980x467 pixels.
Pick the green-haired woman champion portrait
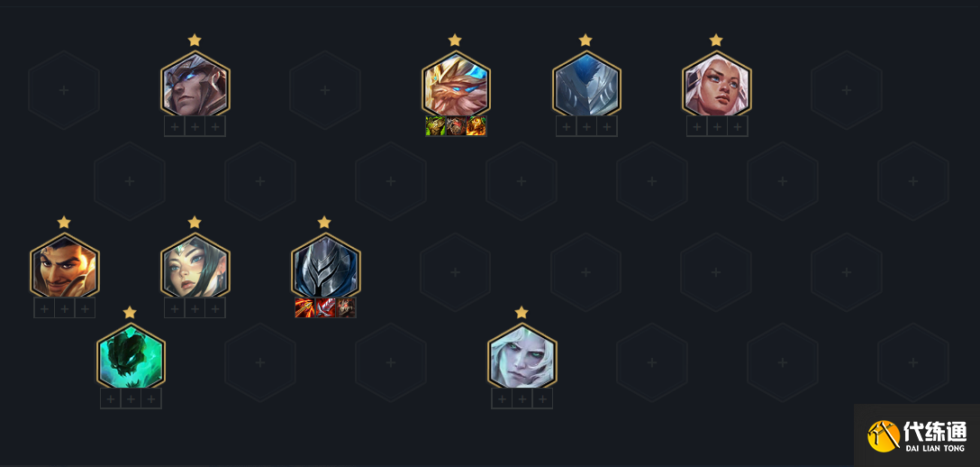[x=195, y=266]
